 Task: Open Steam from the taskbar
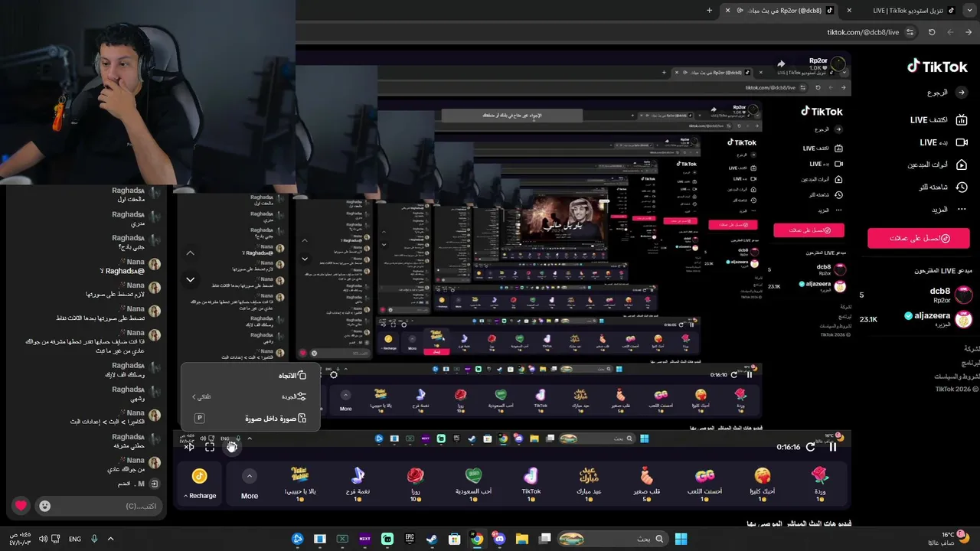[432, 539]
